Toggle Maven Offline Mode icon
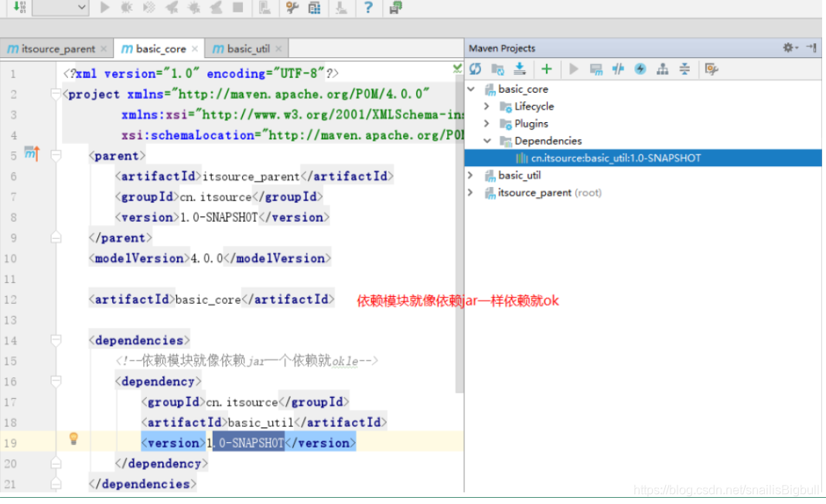This screenshot has width=826, height=504. (x=619, y=69)
